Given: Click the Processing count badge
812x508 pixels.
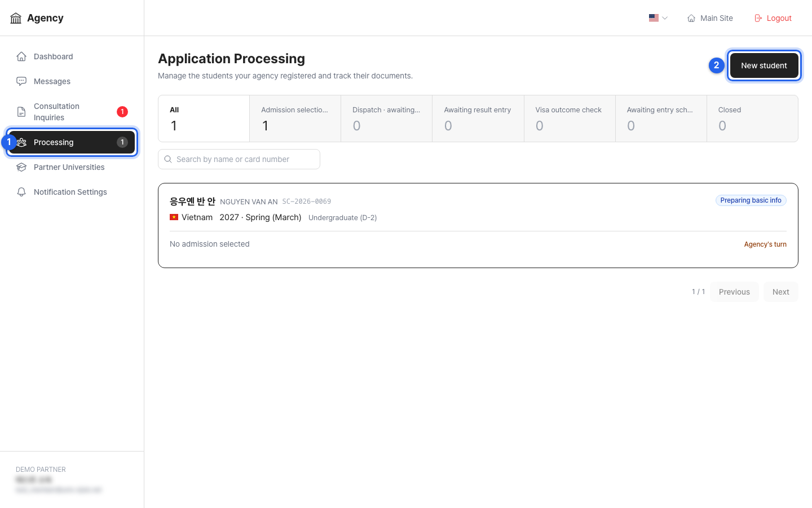Looking at the screenshot, I should click(x=122, y=142).
